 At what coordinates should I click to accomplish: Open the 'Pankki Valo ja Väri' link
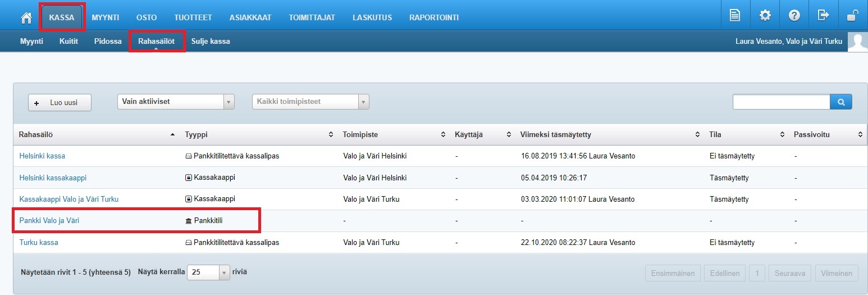[x=49, y=221]
